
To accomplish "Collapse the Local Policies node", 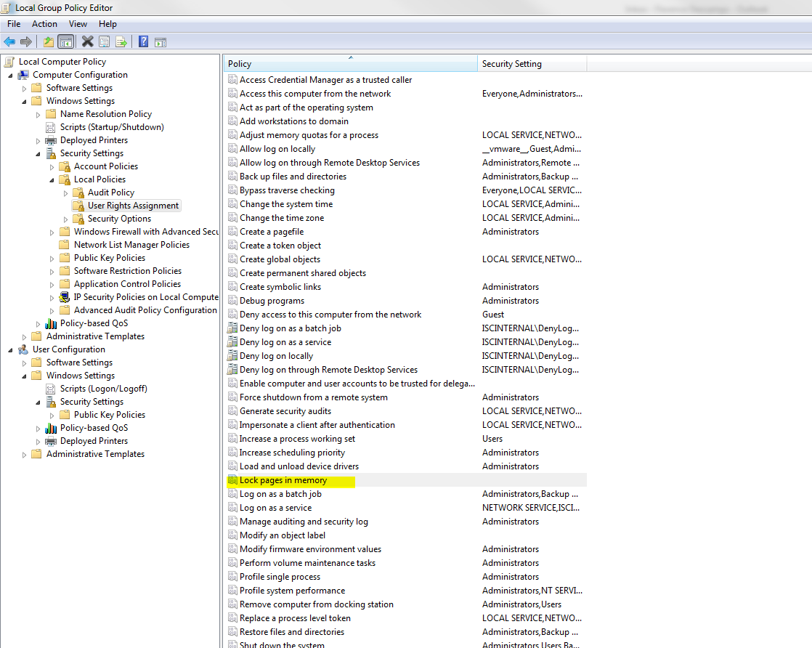I will pos(52,180).
